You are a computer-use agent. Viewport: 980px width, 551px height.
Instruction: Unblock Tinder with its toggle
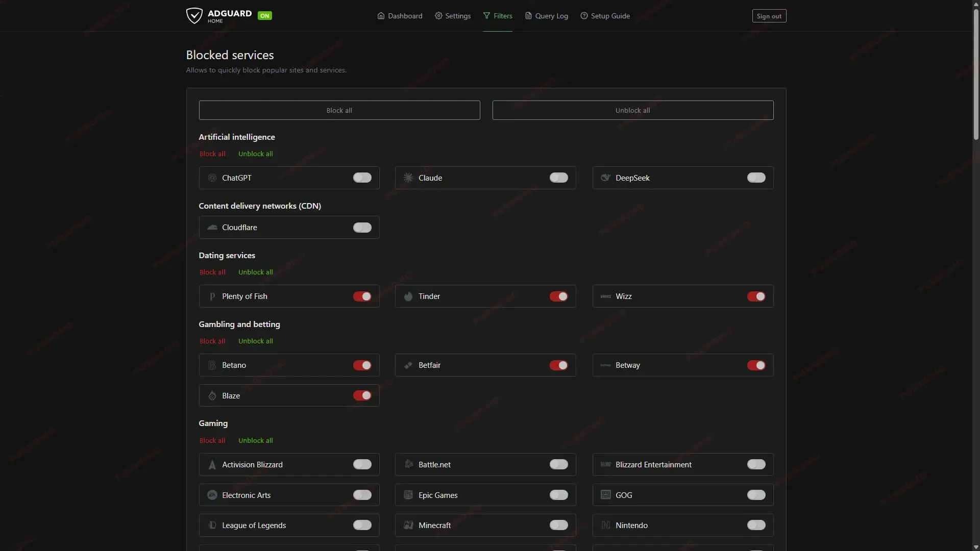pos(559,296)
